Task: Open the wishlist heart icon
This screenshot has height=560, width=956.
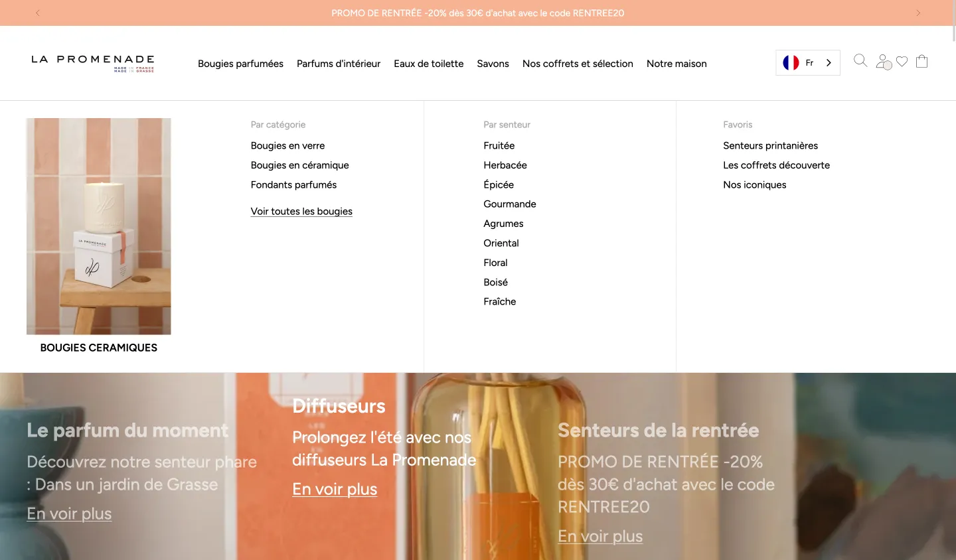Action: coord(902,62)
